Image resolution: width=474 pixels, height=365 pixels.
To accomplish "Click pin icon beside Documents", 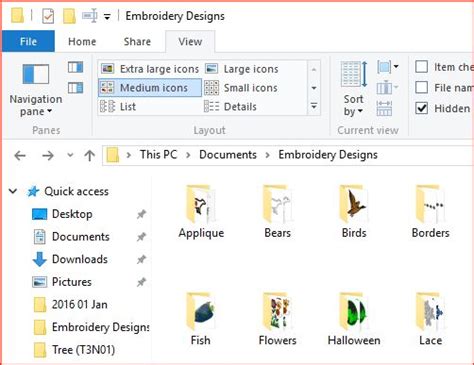I will tap(141, 237).
